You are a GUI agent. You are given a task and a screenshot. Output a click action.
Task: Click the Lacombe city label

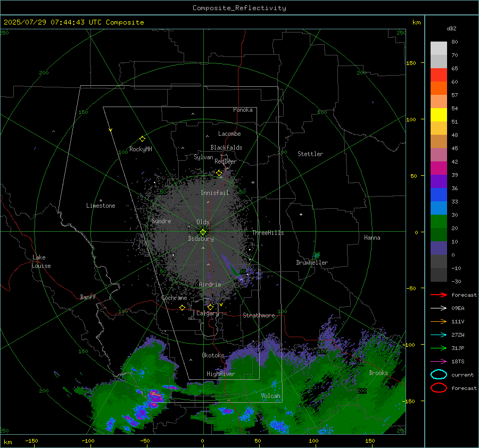[229, 134]
